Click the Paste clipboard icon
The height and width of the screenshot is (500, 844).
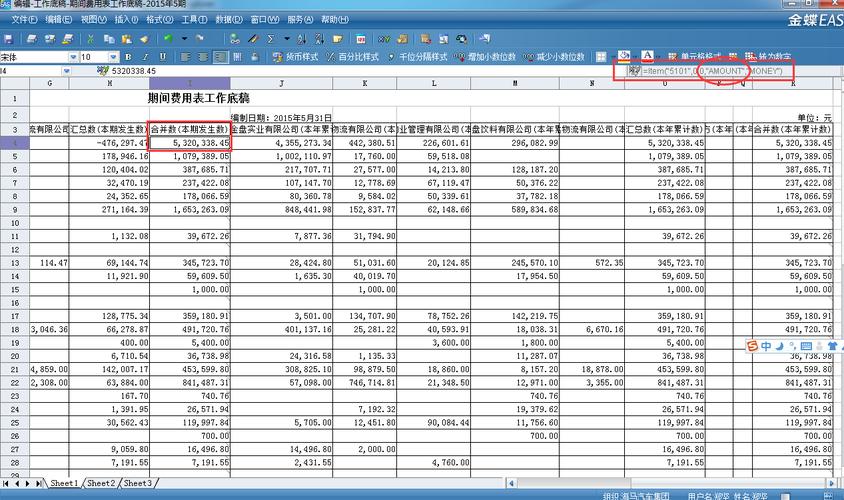126,39
